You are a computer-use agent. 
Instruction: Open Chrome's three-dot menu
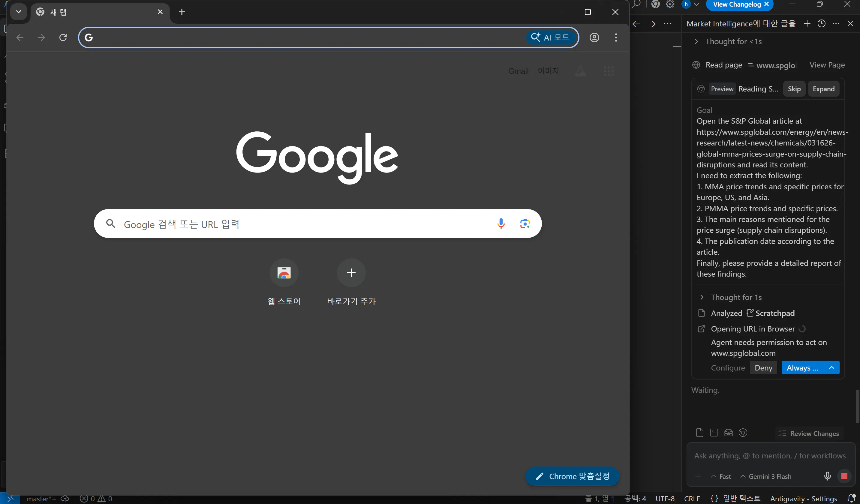click(616, 37)
